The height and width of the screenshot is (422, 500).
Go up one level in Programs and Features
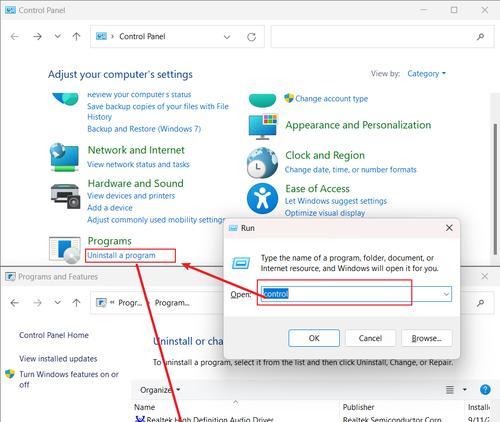tap(76, 303)
